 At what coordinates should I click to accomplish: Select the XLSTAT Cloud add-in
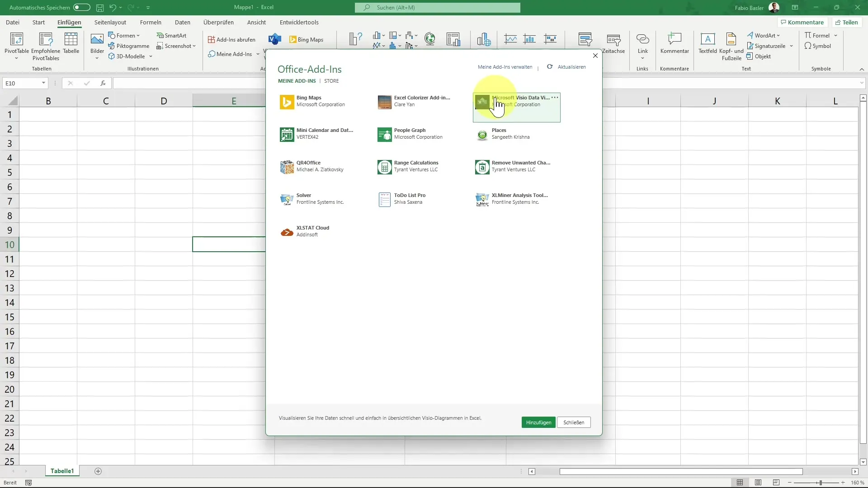coord(305,232)
